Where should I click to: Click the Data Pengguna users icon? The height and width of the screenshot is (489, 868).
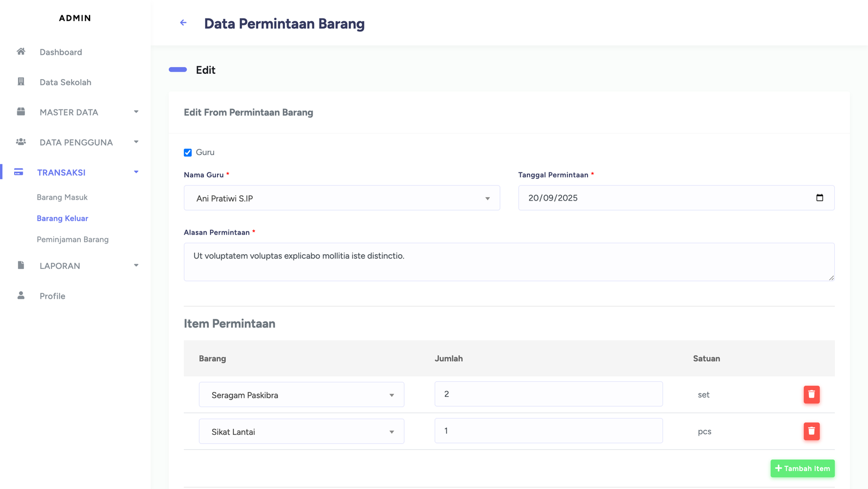coord(21,142)
